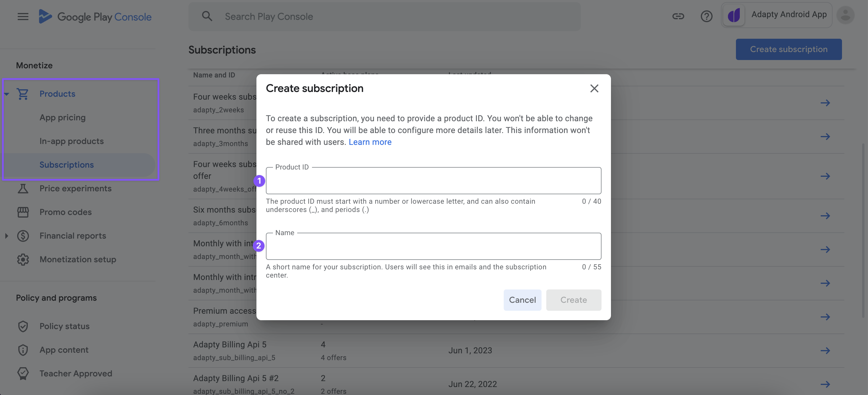Expand the Financial reports section
Screen dimensions: 868x395
tap(7, 235)
